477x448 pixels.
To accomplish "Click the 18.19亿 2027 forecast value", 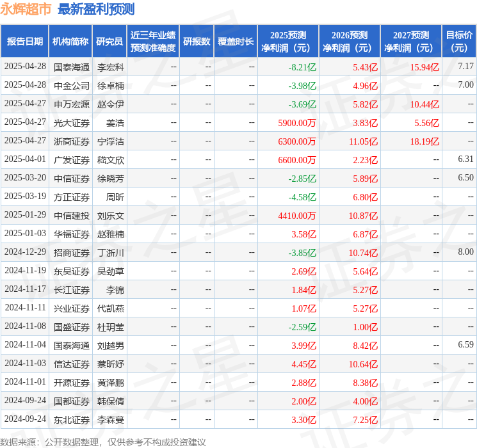I will tap(424, 141).
